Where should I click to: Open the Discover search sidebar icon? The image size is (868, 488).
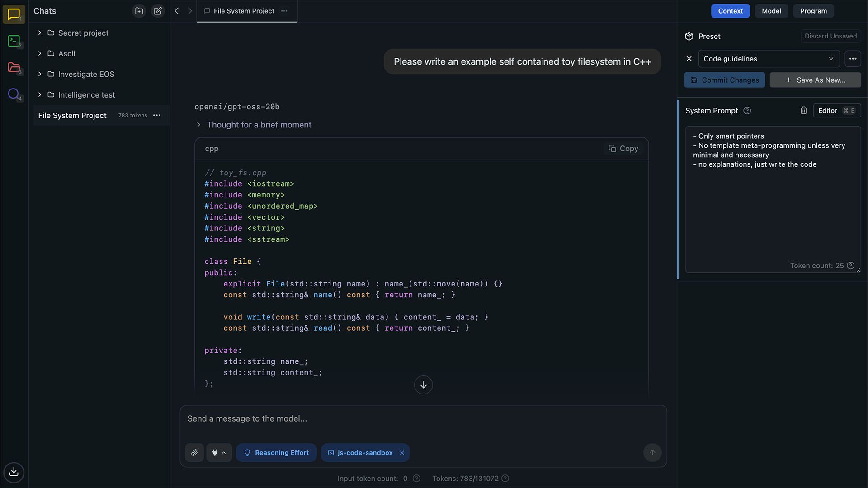14,94
